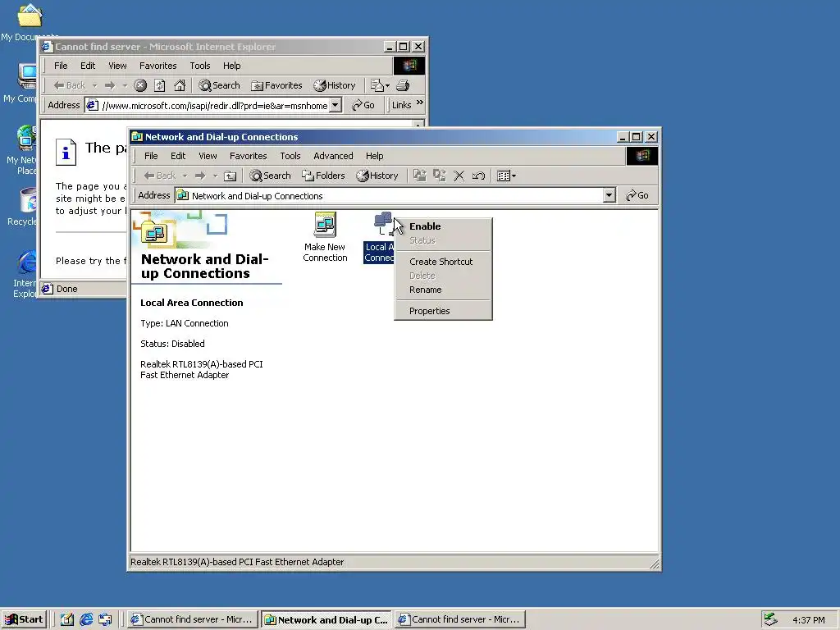Open the View menu in Internet Explorer
This screenshot has height=630, width=840.
click(117, 66)
